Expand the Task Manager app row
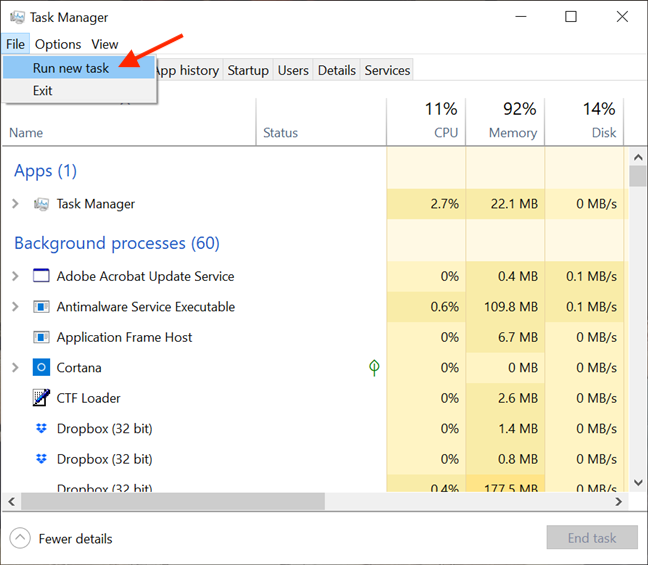 pyautogui.click(x=15, y=204)
